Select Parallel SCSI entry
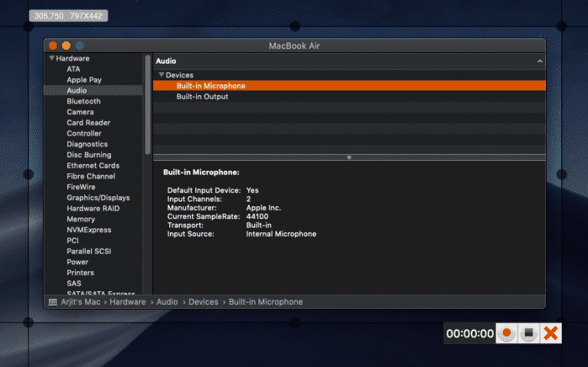The width and height of the screenshot is (588, 367). click(89, 251)
